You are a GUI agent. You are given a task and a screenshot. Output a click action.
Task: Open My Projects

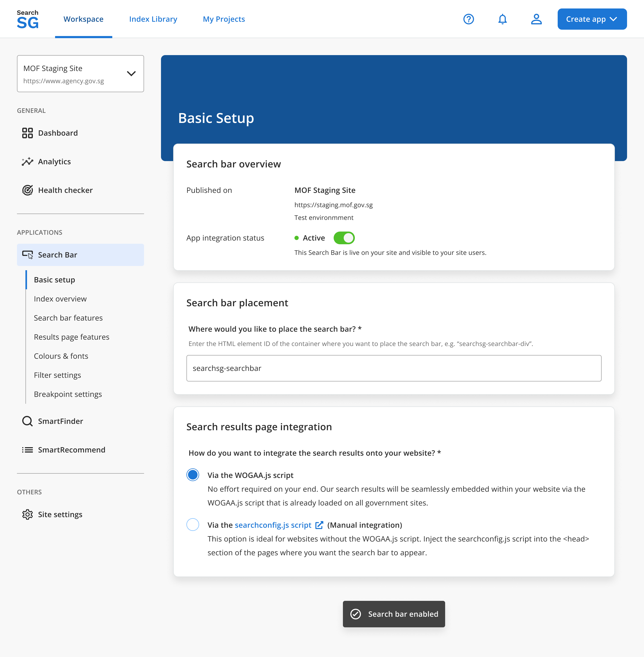pos(223,19)
